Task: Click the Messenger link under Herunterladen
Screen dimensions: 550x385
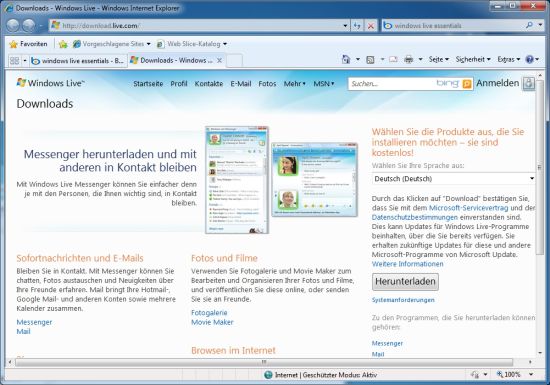Action: 387,343
